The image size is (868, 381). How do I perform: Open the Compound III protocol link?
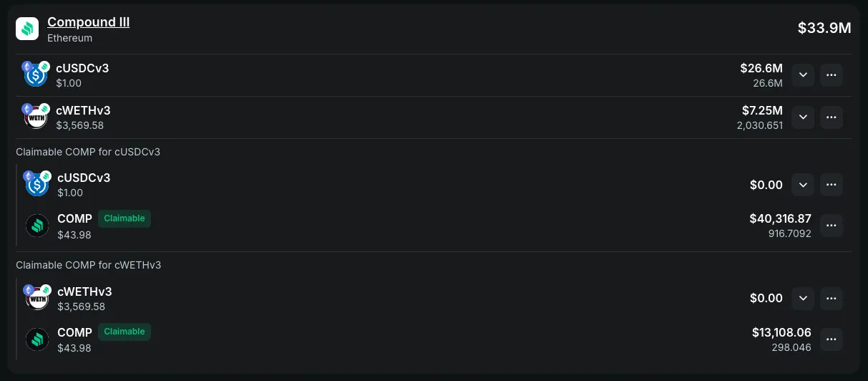tap(88, 22)
